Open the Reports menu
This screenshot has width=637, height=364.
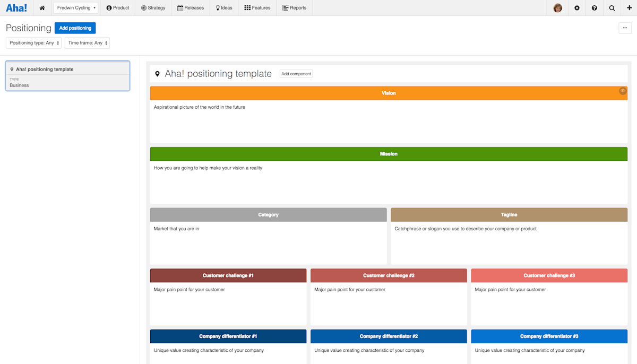[295, 8]
